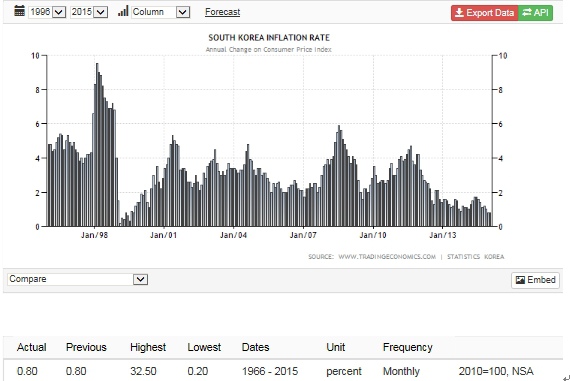This screenshot has width=570, height=381.
Task: Click the tallest 1998 peak bar in chart
Action: click(x=97, y=145)
